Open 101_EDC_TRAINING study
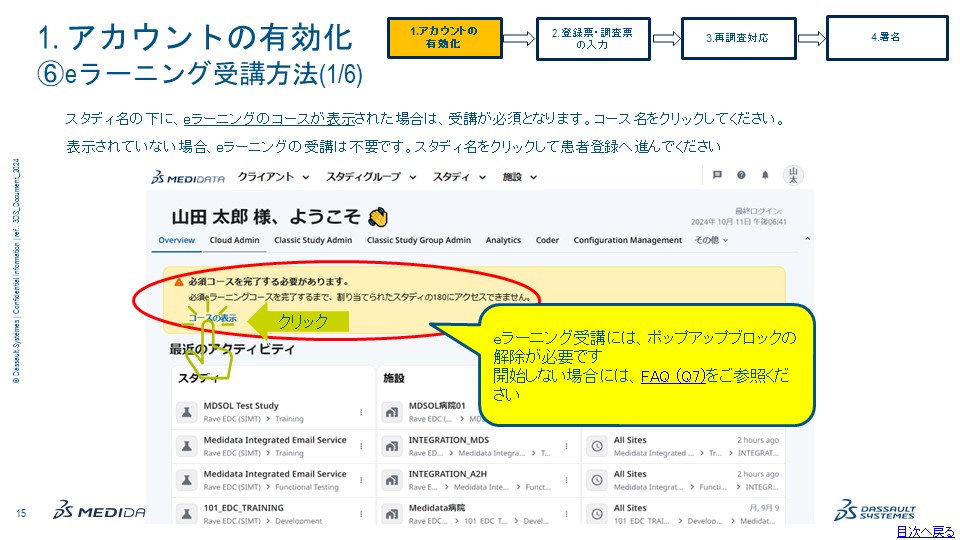This screenshot has width=960, height=540. (244, 508)
